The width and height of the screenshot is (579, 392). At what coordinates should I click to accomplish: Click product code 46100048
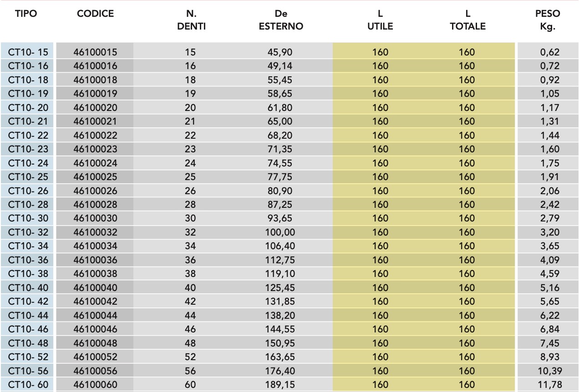[95, 343]
